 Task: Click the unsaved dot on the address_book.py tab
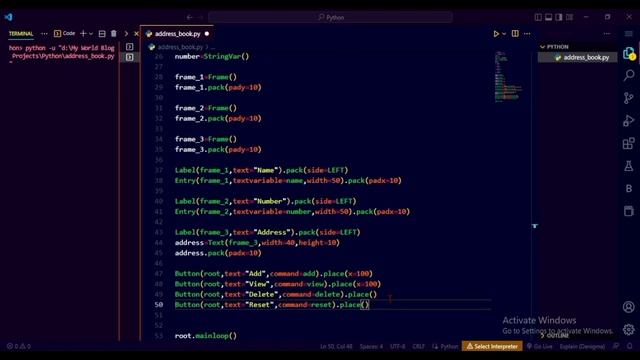click(x=207, y=34)
